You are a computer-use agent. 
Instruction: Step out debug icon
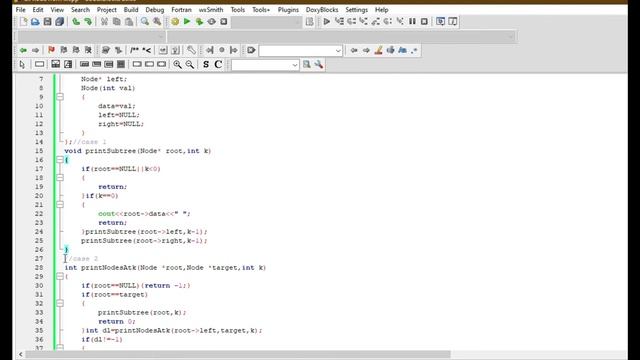(376, 22)
